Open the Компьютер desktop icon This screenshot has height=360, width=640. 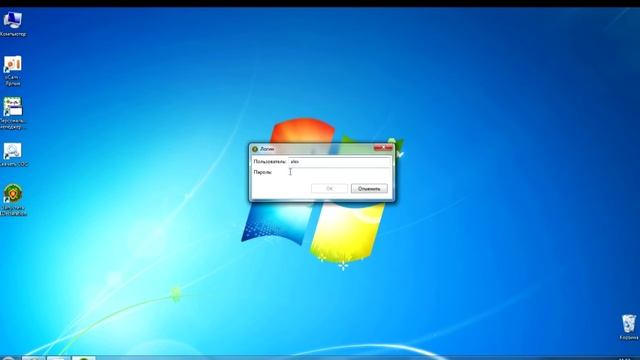pos(13,20)
